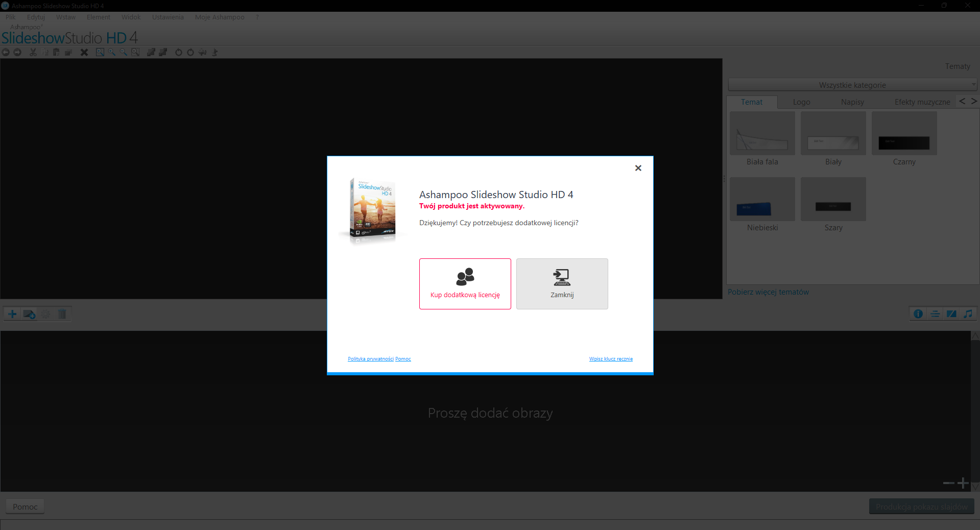980x530 pixels.
Task: Select the Biała fala theme thumbnail
Action: tap(762, 133)
